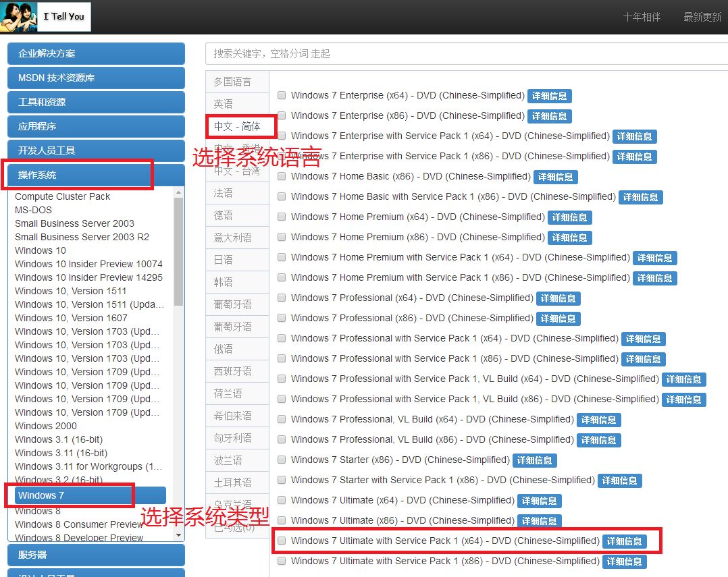Viewport: 728px width, 577px height.
Task: Click Windows 7 Home Premium (x86) title text
Action: tap(418, 237)
